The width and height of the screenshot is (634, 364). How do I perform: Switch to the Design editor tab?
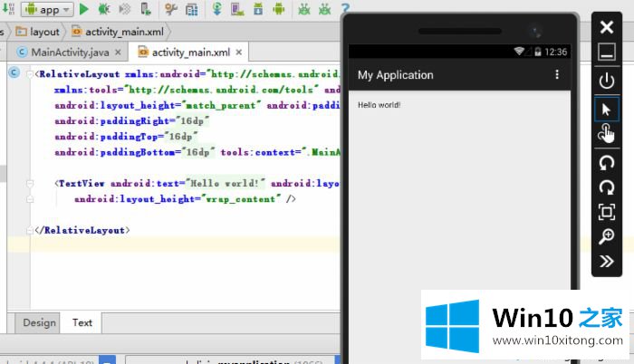click(39, 322)
